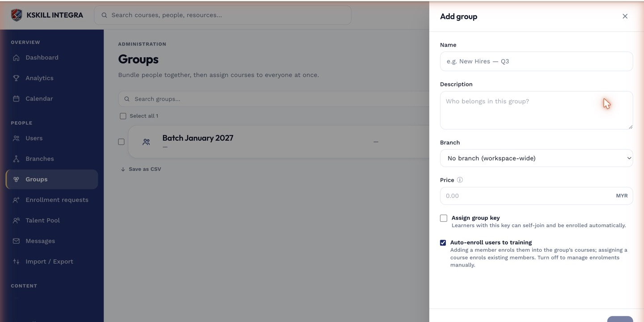This screenshot has width=644, height=322.
Task: Click the Branches hierarchy icon
Action: (16, 159)
